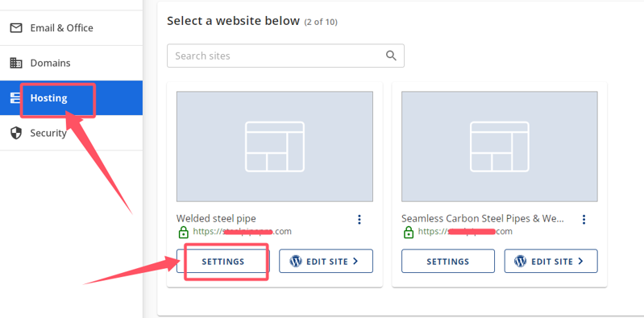644x318 pixels.
Task: Click the Security shield icon
Action: tap(16, 133)
